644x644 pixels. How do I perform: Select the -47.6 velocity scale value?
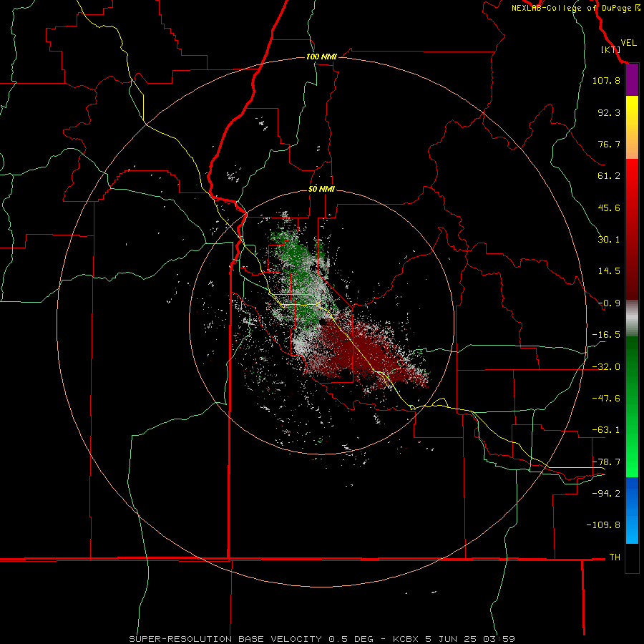tap(606, 399)
